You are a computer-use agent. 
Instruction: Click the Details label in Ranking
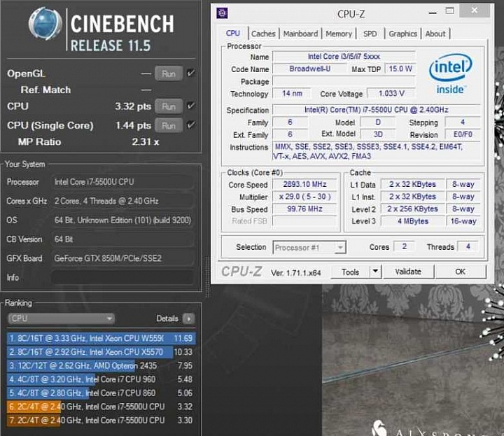167,318
